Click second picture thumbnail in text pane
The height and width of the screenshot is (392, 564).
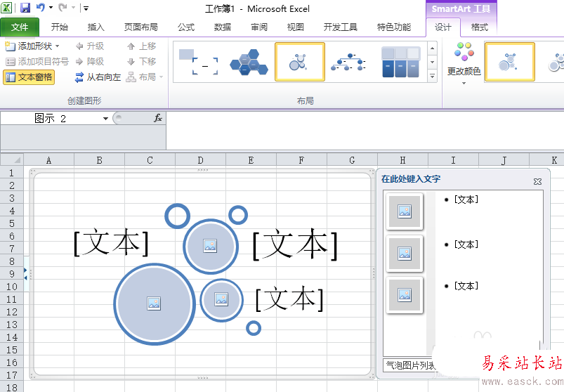[405, 254]
